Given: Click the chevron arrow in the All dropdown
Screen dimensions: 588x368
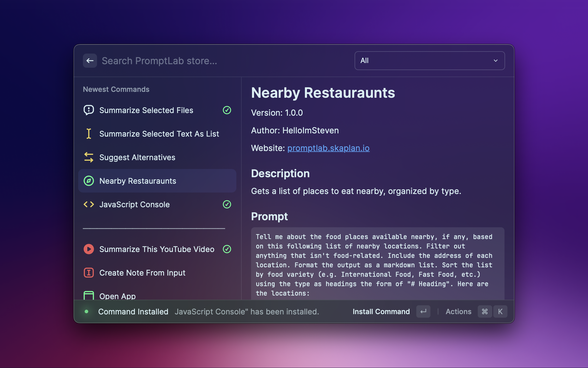Looking at the screenshot, I should coord(496,61).
